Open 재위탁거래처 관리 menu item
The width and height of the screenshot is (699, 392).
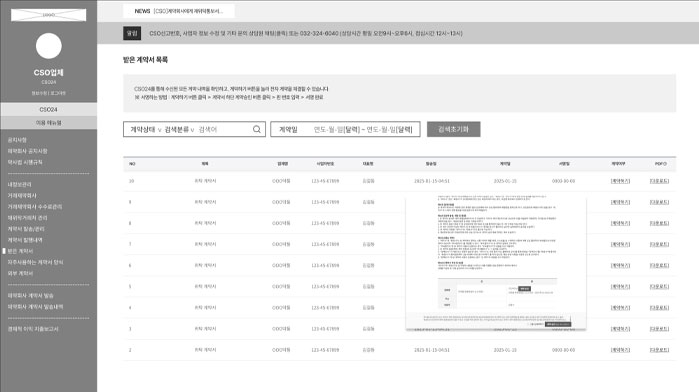click(27, 218)
